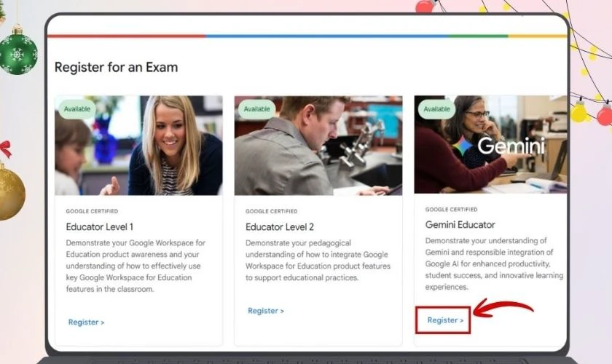The width and height of the screenshot is (612, 364).
Task: Click the Register for an Exam heading
Action: point(116,67)
